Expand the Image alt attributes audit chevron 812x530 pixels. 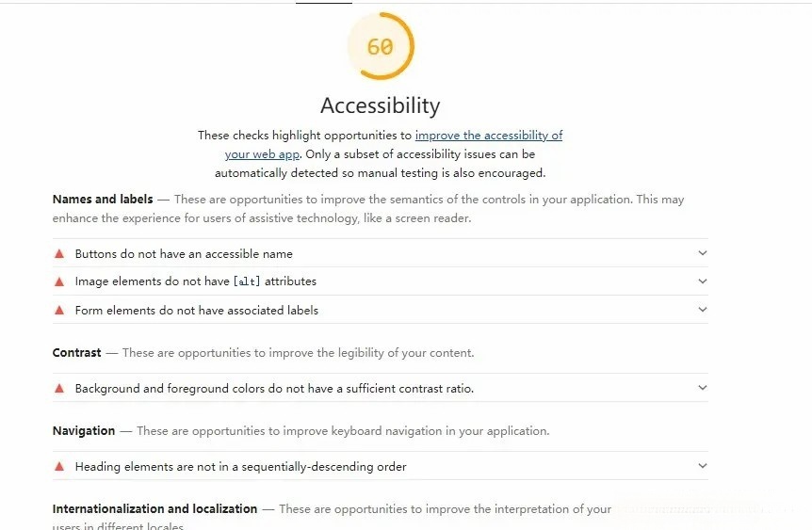point(702,281)
